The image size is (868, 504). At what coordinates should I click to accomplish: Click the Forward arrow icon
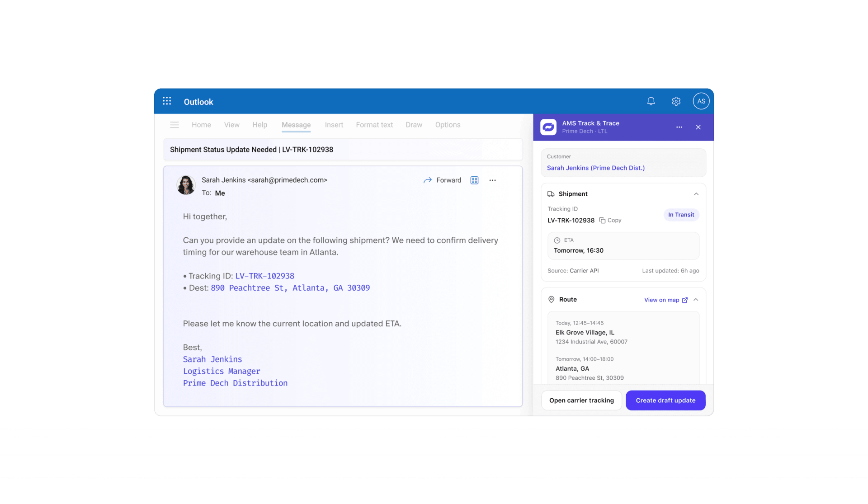pyautogui.click(x=427, y=180)
